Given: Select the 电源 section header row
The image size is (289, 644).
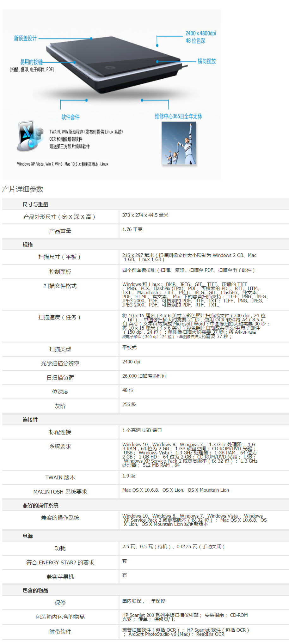Looking at the screenshot, I should click(28, 536).
